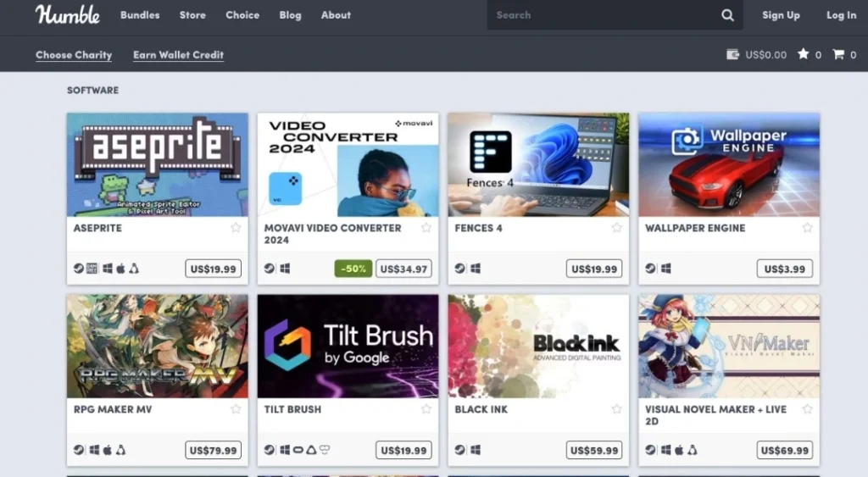Click Oculus Rift icon on Tilt Brush card
Viewport: 868px width, 477px height.
(x=298, y=450)
